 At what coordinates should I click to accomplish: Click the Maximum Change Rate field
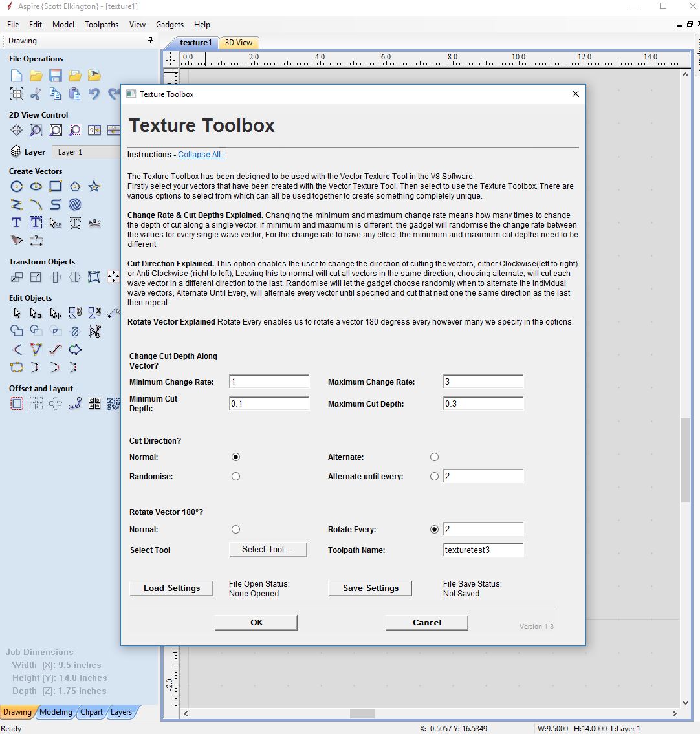pyautogui.click(x=483, y=382)
